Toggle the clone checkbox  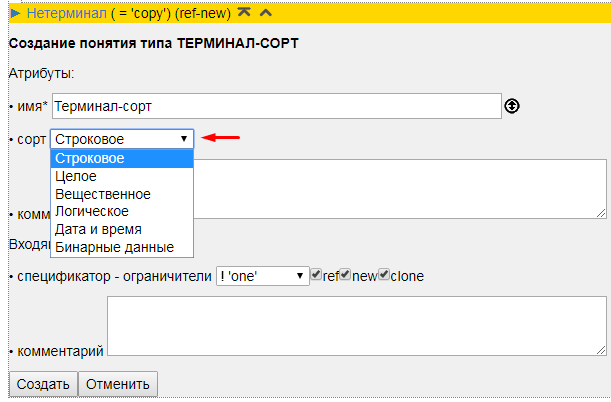383,275
